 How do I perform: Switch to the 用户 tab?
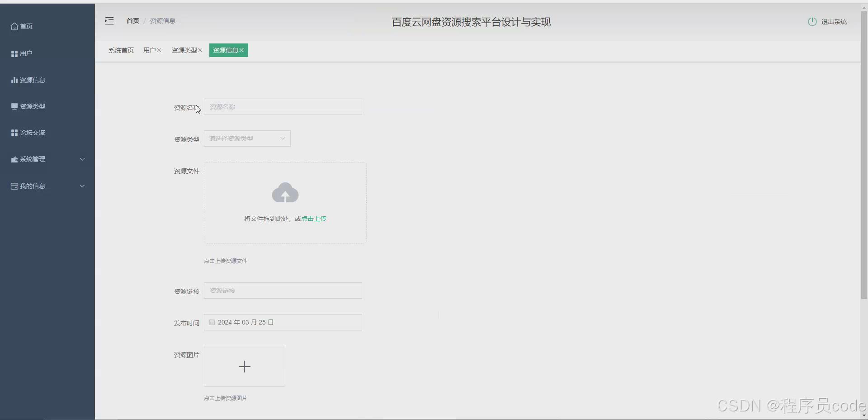[x=150, y=50]
